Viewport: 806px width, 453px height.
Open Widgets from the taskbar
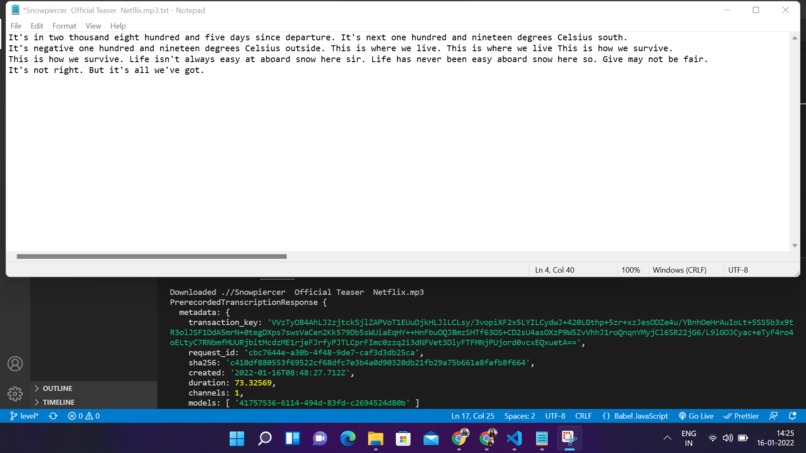(x=292, y=438)
